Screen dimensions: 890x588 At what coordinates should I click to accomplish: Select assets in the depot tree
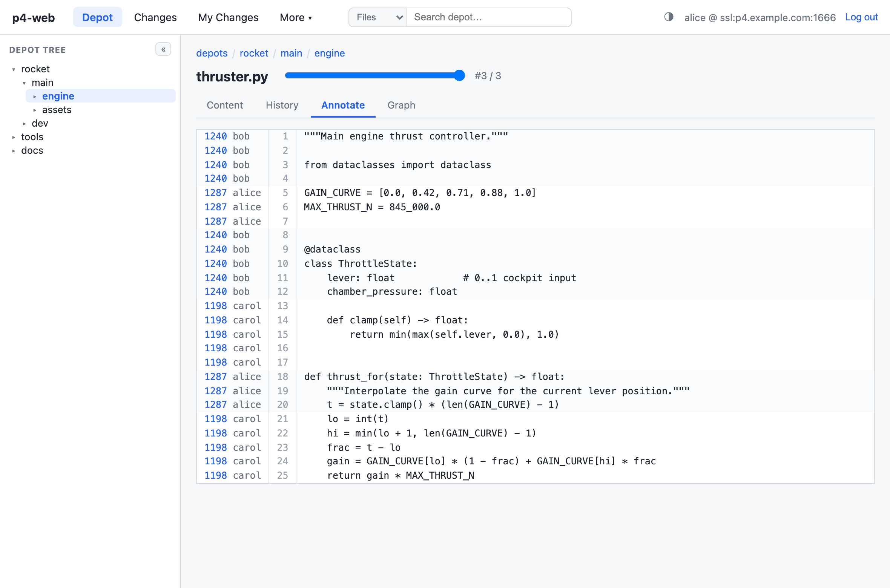(x=57, y=110)
